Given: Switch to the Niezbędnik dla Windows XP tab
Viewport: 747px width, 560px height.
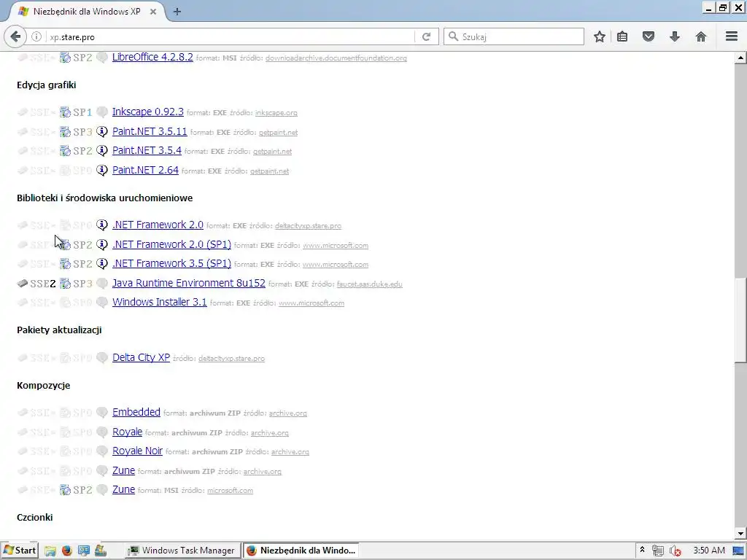Looking at the screenshot, I should (x=87, y=12).
